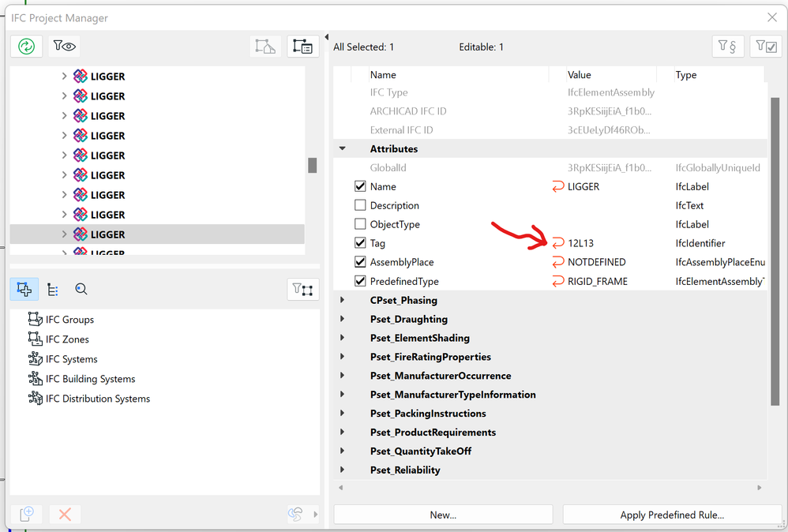
Task: Select the assignments view icon
Action: [x=24, y=290]
